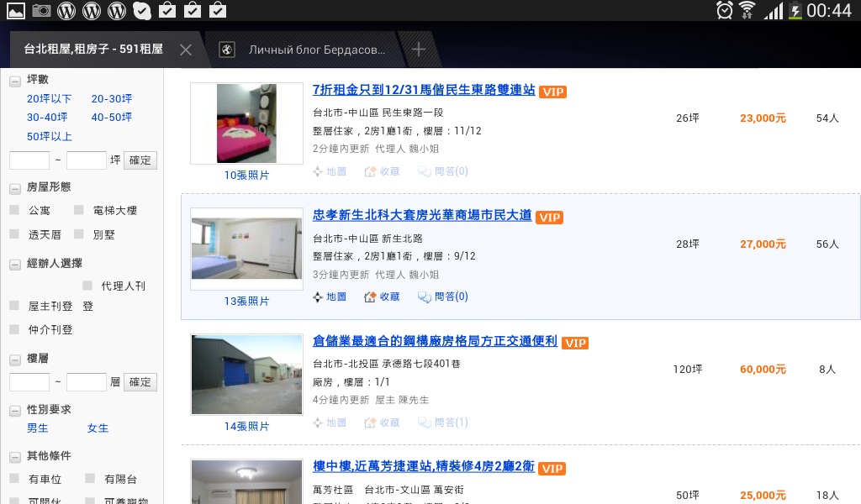This screenshot has width=861, height=504.
Task: Click globe favicon on the Russian blog tab
Action: (227, 50)
